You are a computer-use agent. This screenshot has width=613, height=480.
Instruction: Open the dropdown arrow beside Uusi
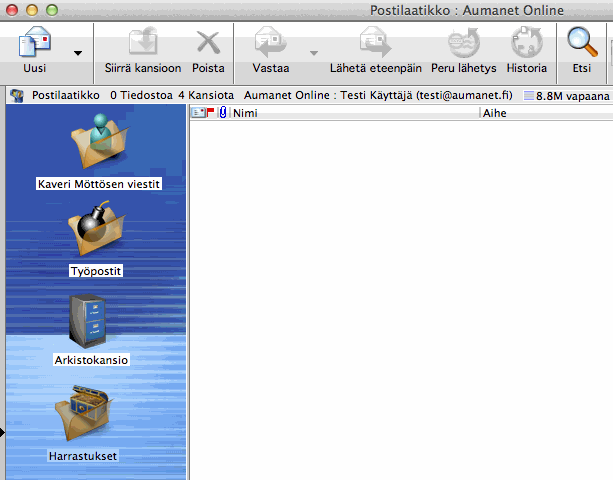point(78,52)
